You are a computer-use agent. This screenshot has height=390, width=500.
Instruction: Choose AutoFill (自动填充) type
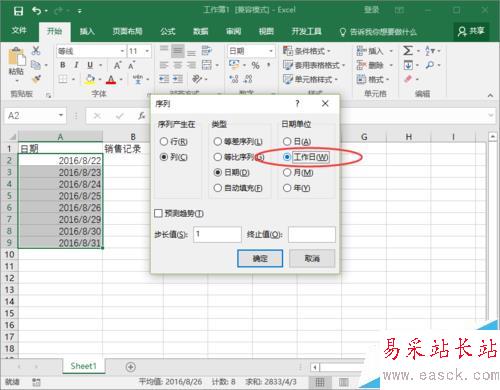coord(238,188)
